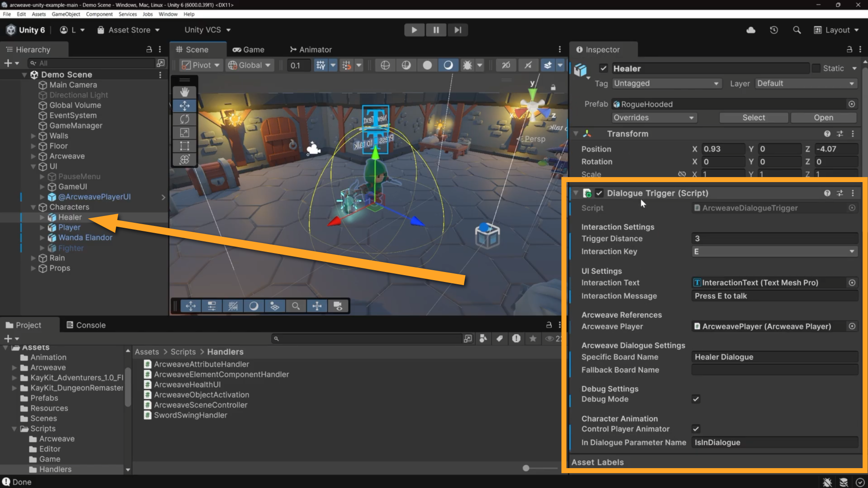Open the Unity cloud services icon
Viewport: 868px width, 488px height.
tap(751, 30)
